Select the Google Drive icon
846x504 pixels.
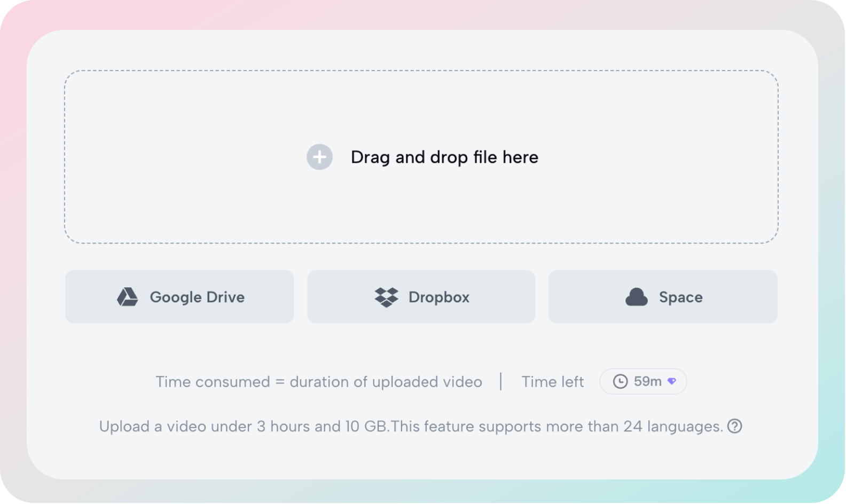click(129, 297)
